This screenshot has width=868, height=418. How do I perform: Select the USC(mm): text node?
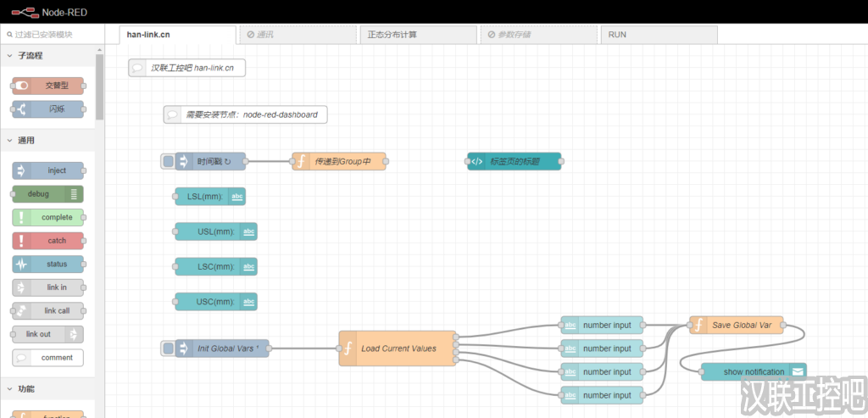point(216,302)
